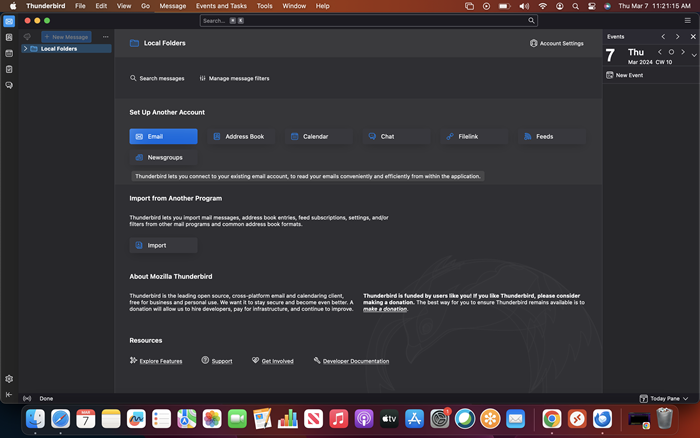Open the Calendar space icon

9,53
